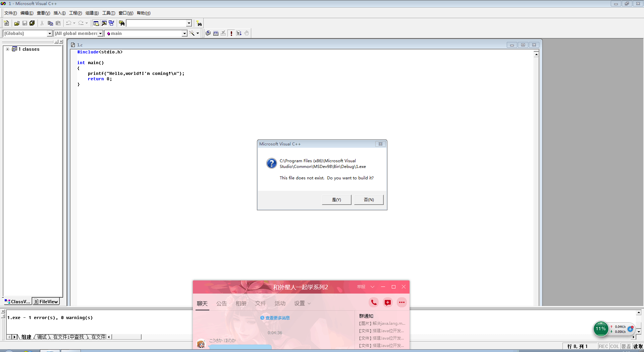644x352 pixels.
Task: Close the Microsoft Visual C++ dialog
Action: [380, 144]
